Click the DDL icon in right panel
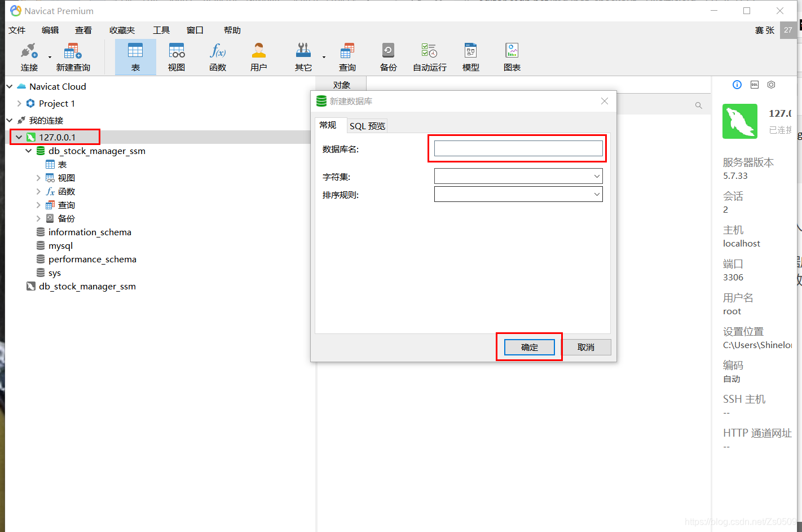The image size is (802, 532). tap(755, 85)
